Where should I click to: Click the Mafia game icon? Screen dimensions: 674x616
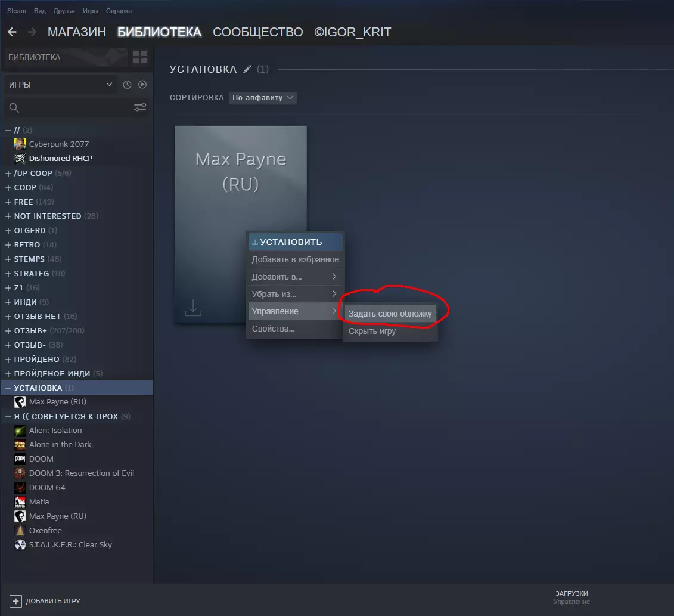20,502
